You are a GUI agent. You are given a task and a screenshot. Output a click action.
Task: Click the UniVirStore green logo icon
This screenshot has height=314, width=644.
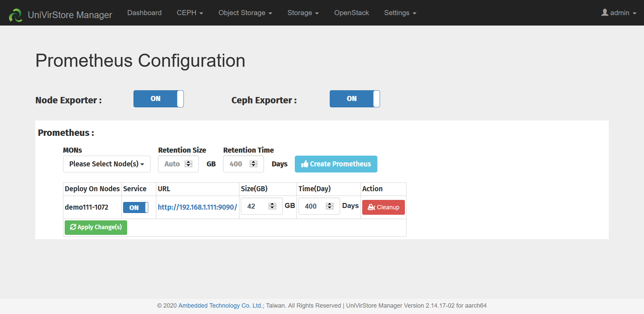click(15, 15)
